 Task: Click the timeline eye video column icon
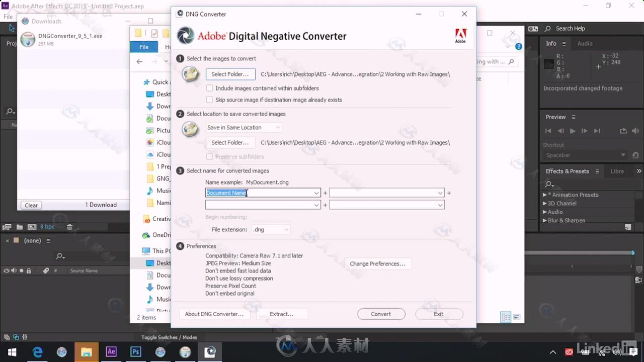7,270
